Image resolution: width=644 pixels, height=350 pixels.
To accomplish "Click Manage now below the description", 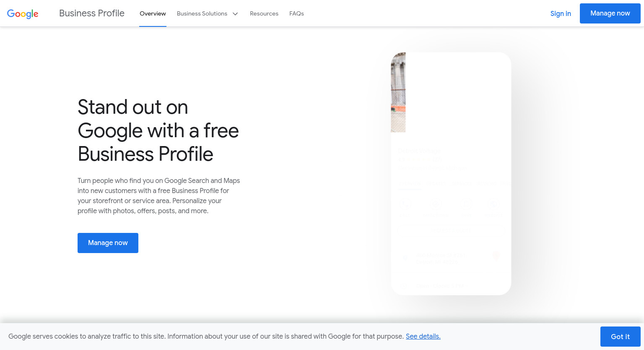I will pyautogui.click(x=108, y=243).
